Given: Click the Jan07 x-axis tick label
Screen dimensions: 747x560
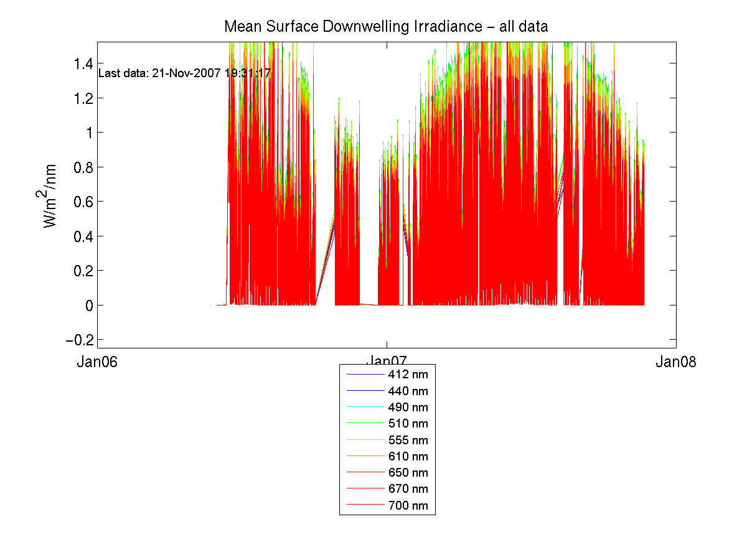Looking at the screenshot, I should 387,363.
